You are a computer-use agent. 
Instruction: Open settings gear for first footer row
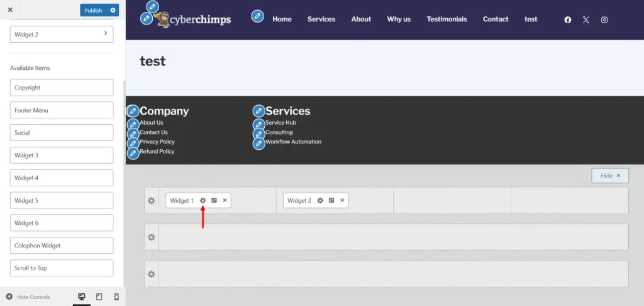(x=152, y=200)
